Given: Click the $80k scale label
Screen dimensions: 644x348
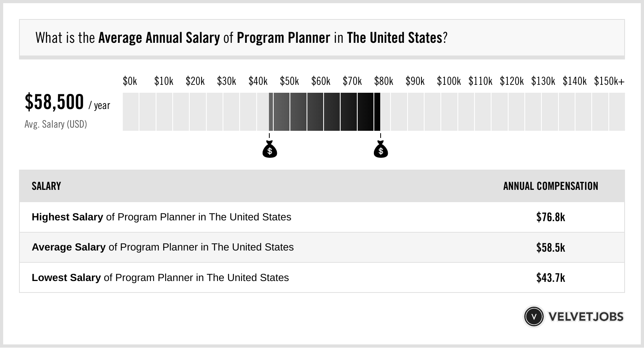Looking at the screenshot, I should [384, 81].
